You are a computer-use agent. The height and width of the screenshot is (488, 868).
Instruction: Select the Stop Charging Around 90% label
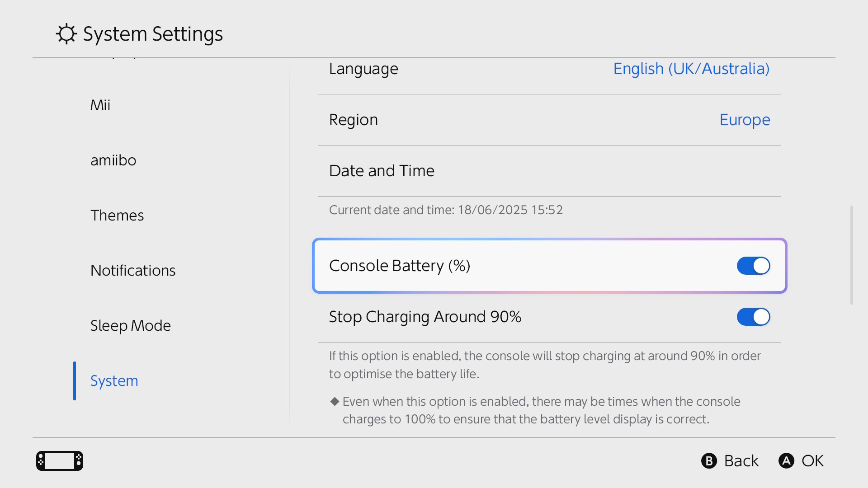(425, 317)
